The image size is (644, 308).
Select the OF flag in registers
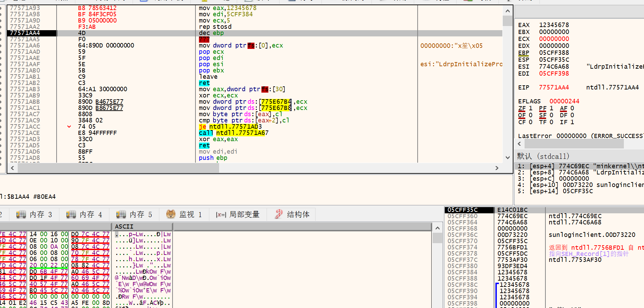tap(525, 115)
